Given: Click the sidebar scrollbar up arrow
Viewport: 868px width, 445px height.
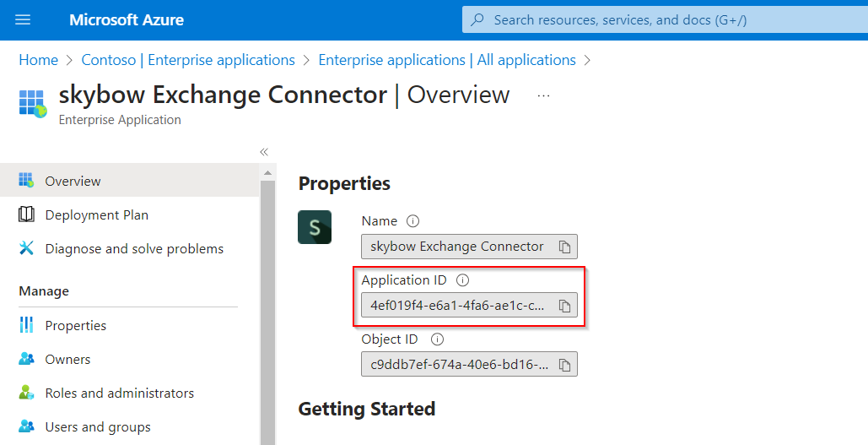Looking at the screenshot, I should click(x=268, y=173).
